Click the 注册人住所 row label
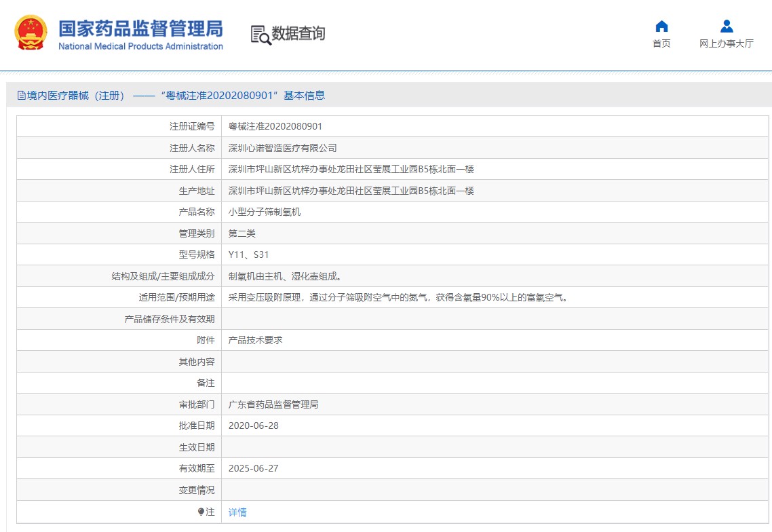 point(192,169)
